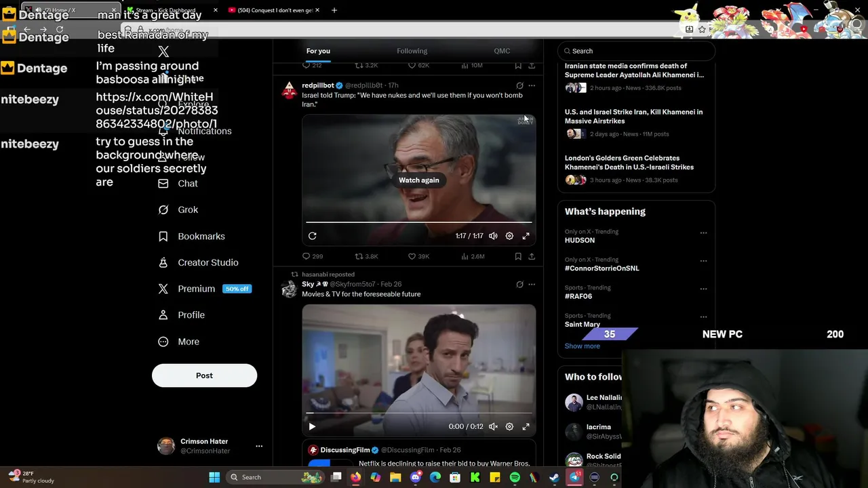Open redpillbot video settings gear

509,236
